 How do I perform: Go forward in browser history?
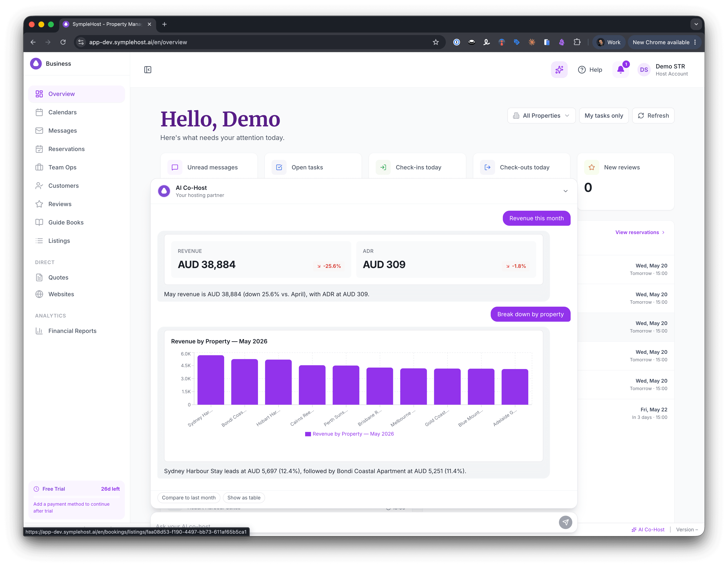point(48,42)
